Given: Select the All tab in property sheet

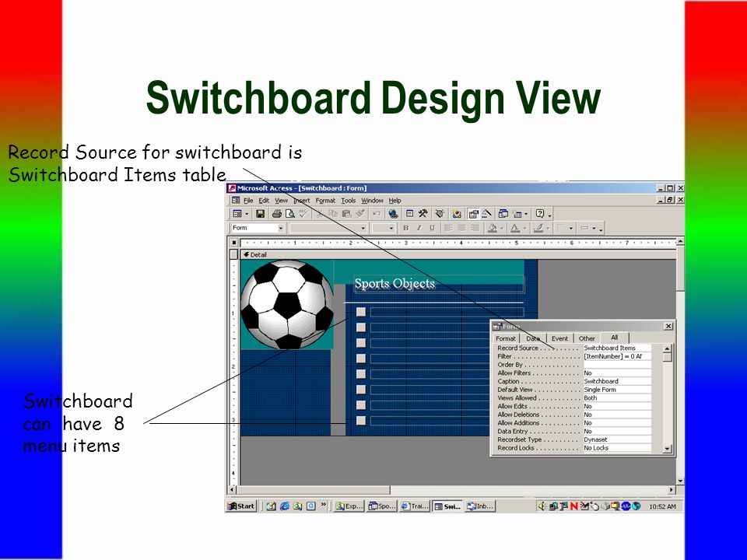Looking at the screenshot, I should coord(615,338).
